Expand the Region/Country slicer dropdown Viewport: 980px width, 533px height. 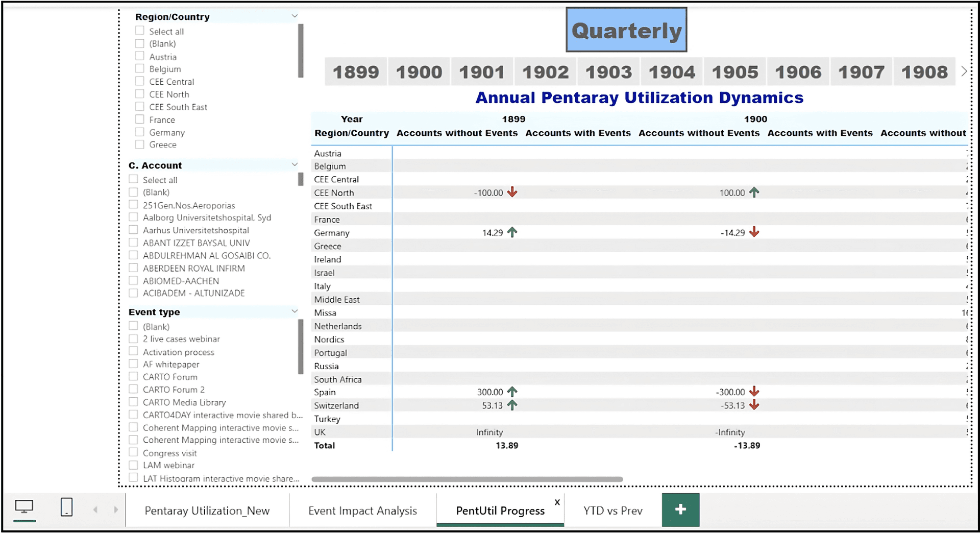(x=295, y=16)
